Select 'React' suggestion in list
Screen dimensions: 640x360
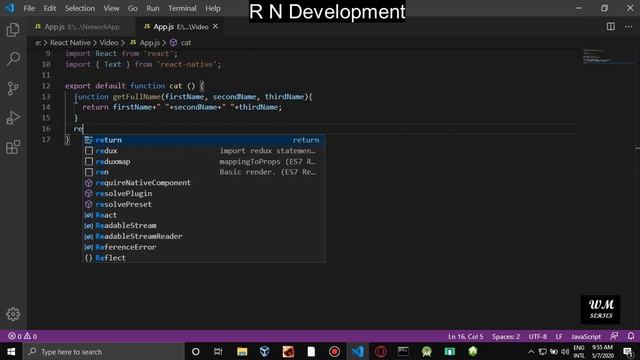click(204, 215)
